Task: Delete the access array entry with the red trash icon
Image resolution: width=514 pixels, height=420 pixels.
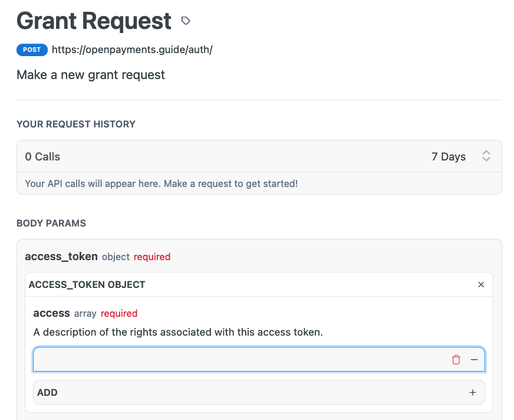Action: (x=456, y=359)
